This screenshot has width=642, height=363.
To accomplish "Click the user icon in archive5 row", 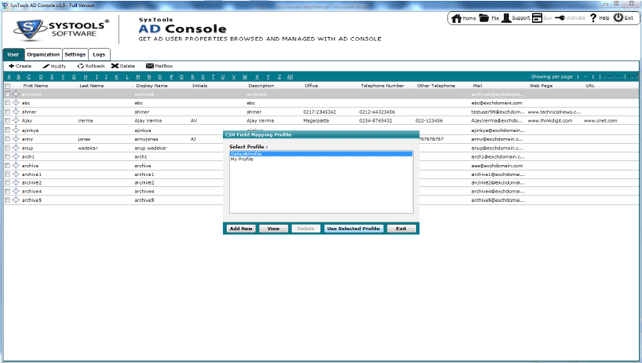I will tap(16, 200).
